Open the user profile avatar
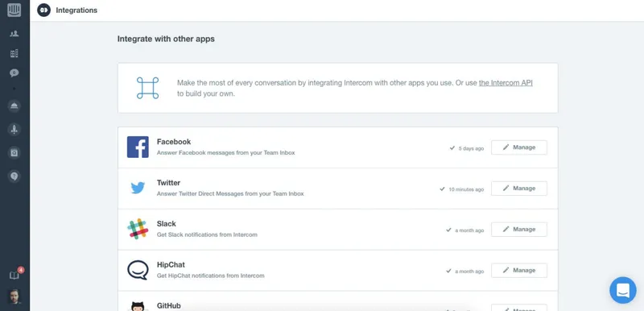Screen dimensions: 644x311 14,296
